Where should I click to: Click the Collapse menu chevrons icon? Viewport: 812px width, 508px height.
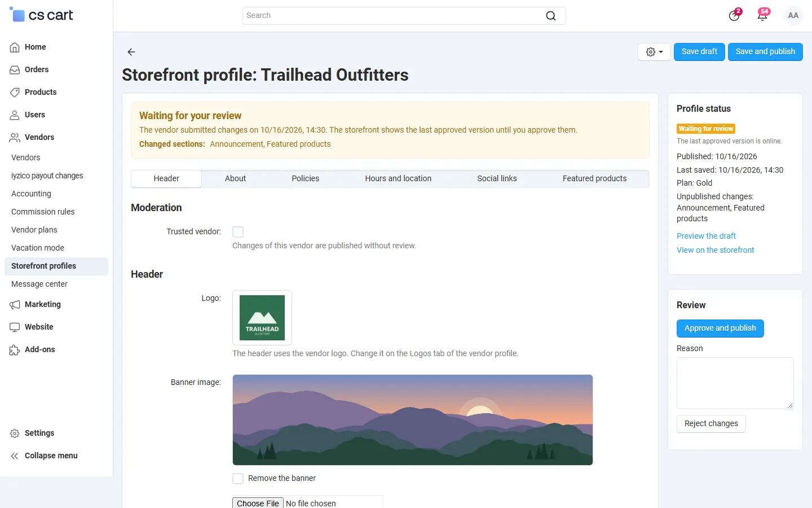[15, 456]
